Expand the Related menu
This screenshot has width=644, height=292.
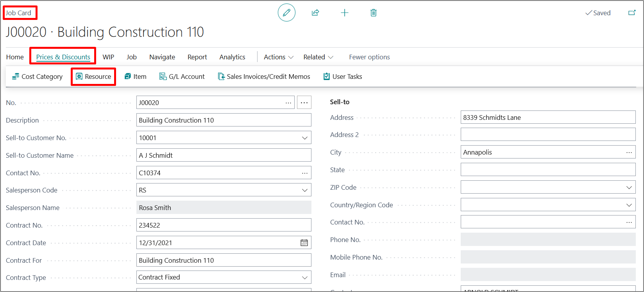click(318, 57)
